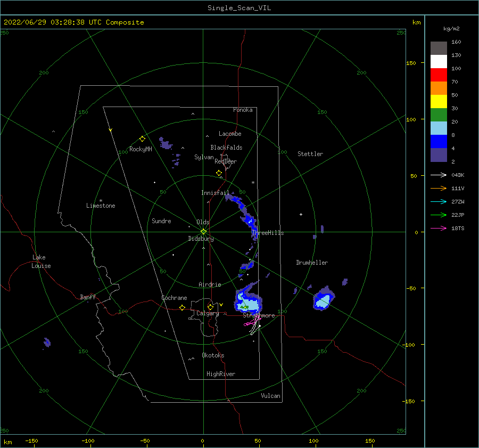Click the Didsbury label
The height and width of the screenshot is (448, 479).
[201, 239]
